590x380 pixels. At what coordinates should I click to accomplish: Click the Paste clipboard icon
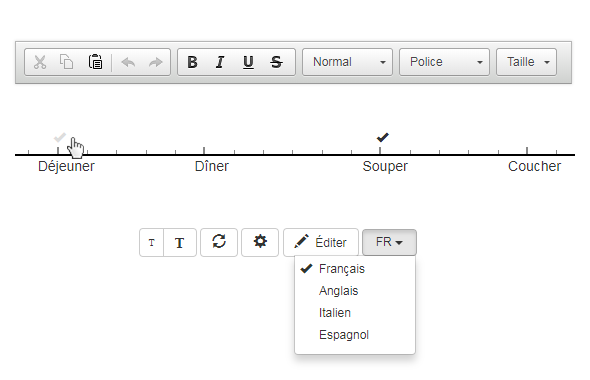[x=96, y=62]
